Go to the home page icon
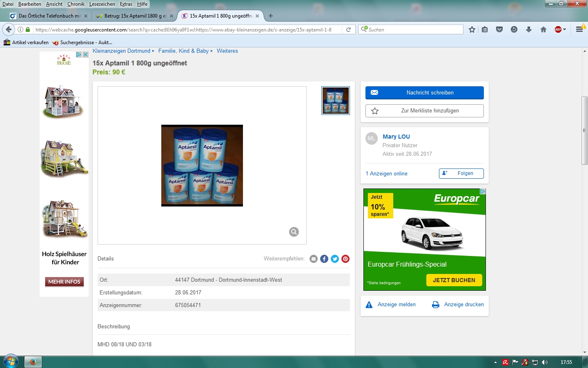Image resolution: width=588 pixels, height=368 pixels. [543, 29]
